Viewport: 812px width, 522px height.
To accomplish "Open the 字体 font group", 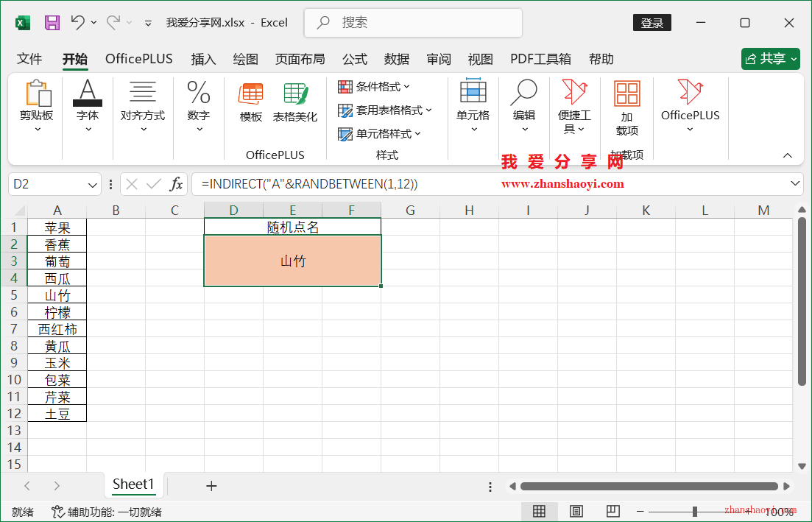I will 88,106.
